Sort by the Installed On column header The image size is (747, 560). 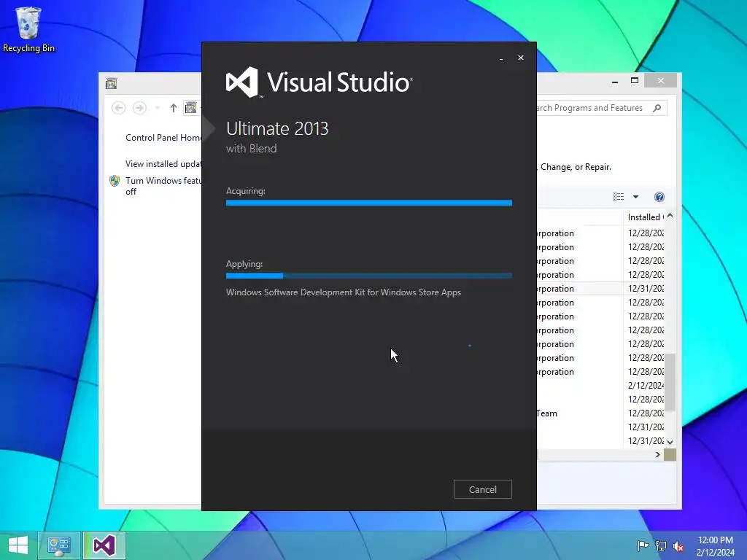644,217
